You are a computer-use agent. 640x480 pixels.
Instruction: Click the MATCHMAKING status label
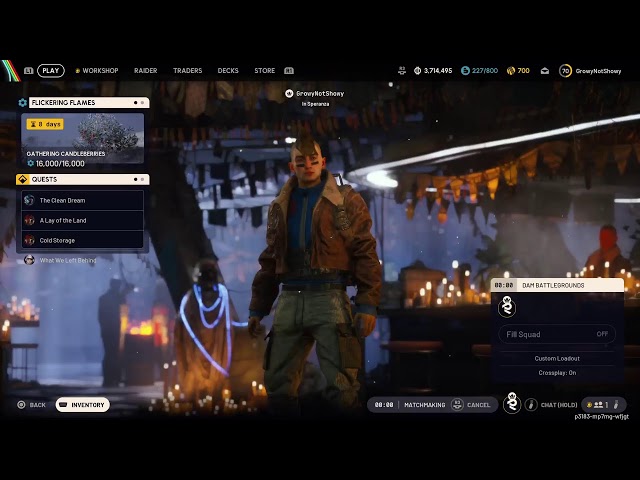pos(424,405)
